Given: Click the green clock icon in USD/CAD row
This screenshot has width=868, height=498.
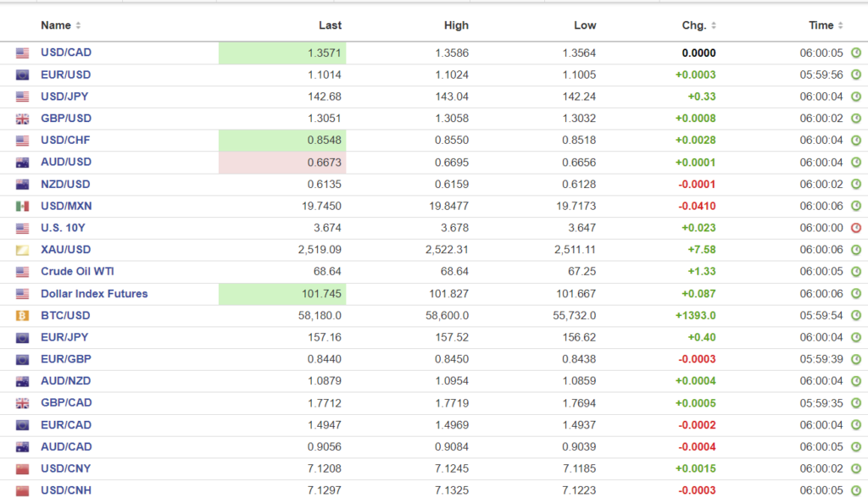Looking at the screenshot, I should [856, 53].
